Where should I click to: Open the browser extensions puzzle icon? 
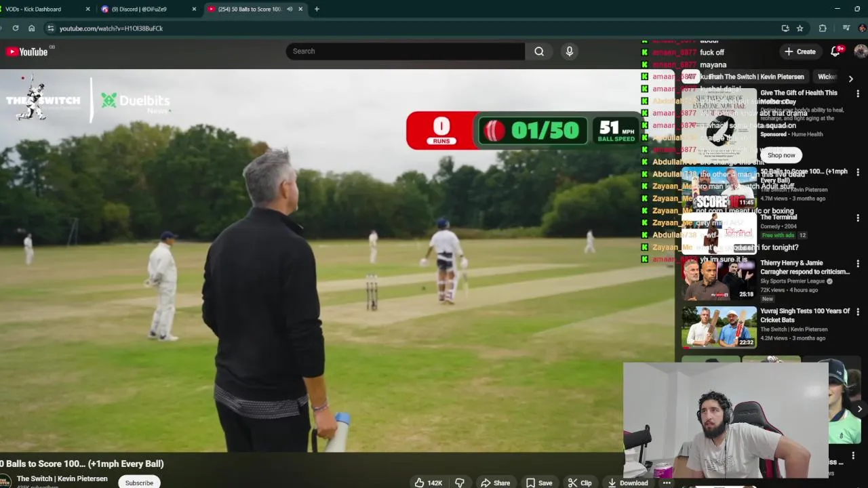[823, 28]
